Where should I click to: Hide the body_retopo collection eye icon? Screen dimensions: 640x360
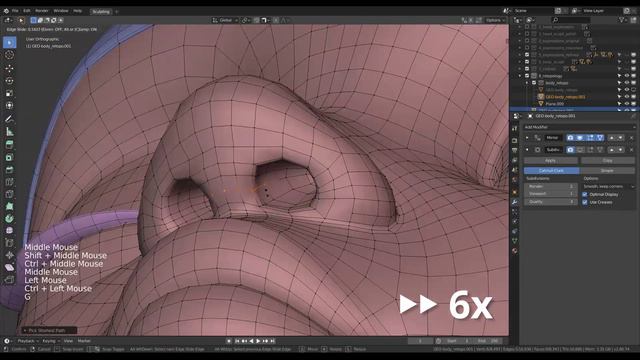coord(627,83)
